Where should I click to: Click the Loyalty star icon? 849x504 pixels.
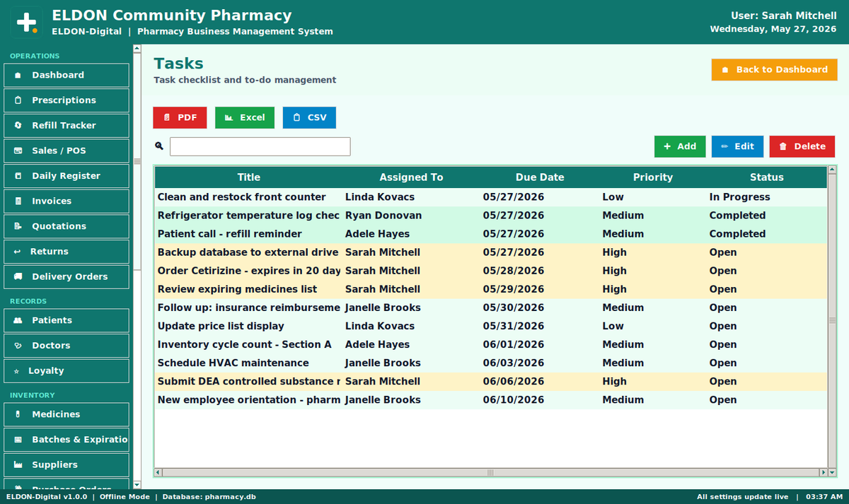pos(17,370)
